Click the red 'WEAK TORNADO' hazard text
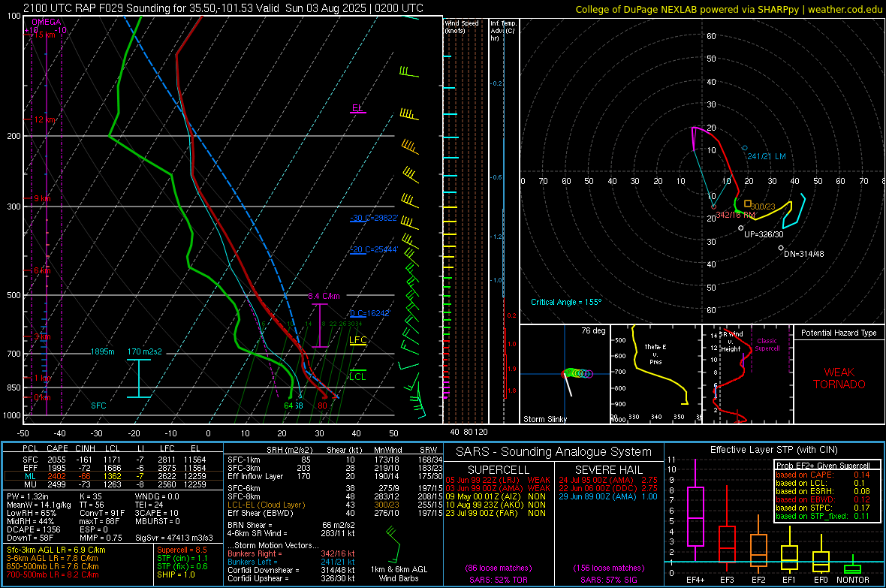 click(839, 378)
